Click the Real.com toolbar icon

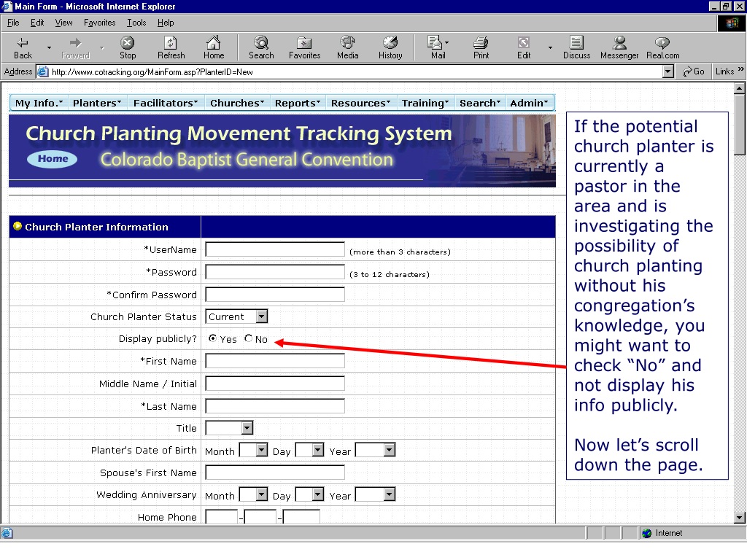tap(662, 43)
